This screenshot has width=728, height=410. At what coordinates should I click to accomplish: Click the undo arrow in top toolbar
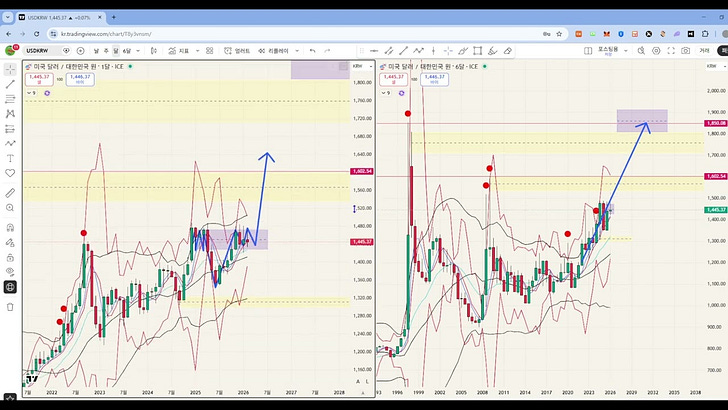(x=312, y=51)
